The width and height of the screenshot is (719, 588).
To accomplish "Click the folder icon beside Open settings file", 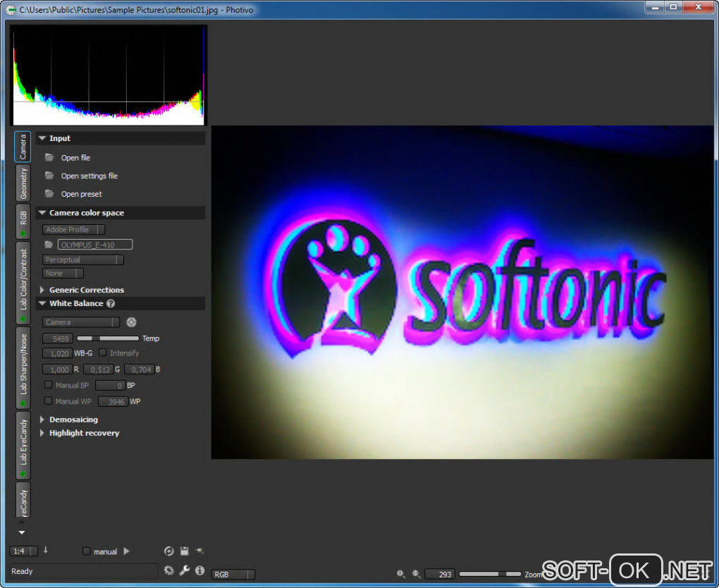I will pyautogui.click(x=49, y=176).
